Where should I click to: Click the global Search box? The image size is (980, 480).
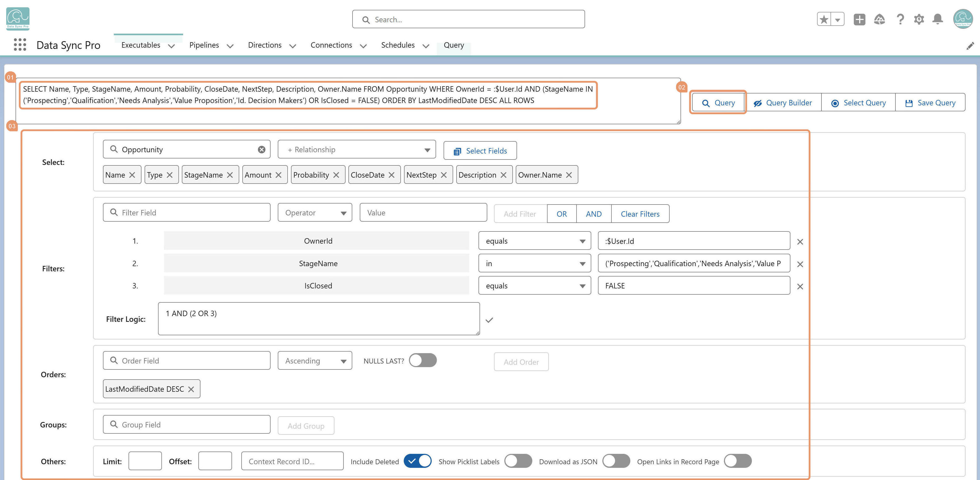(468, 19)
